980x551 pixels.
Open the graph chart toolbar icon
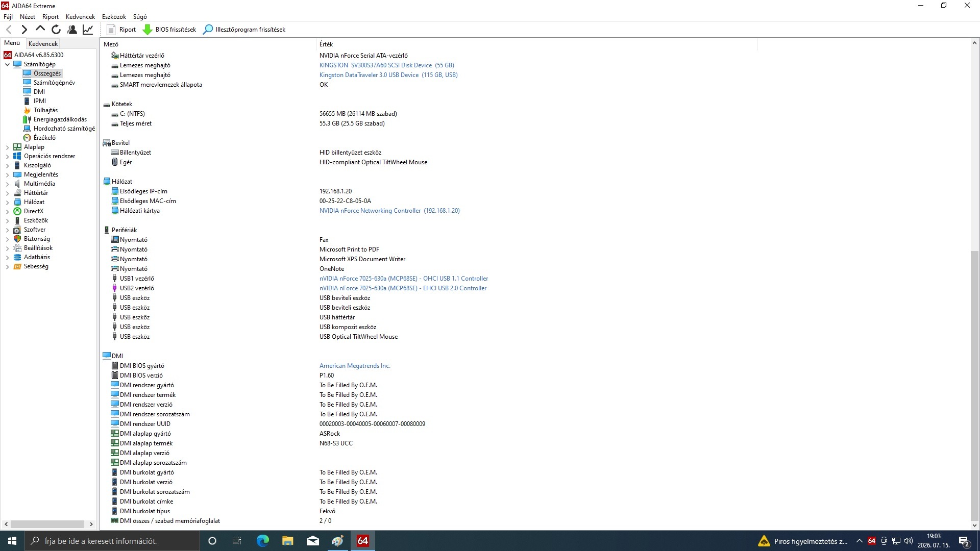pyautogui.click(x=88, y=30)
